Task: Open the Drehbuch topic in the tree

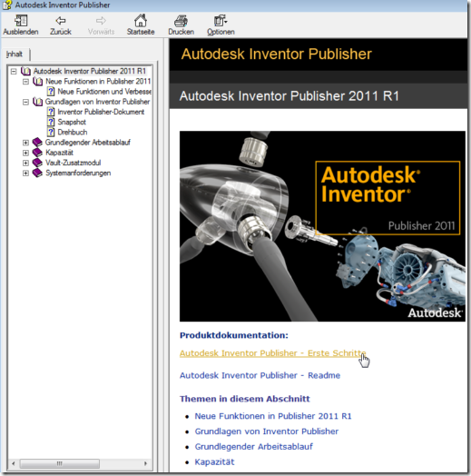Action: pos(73,132)
